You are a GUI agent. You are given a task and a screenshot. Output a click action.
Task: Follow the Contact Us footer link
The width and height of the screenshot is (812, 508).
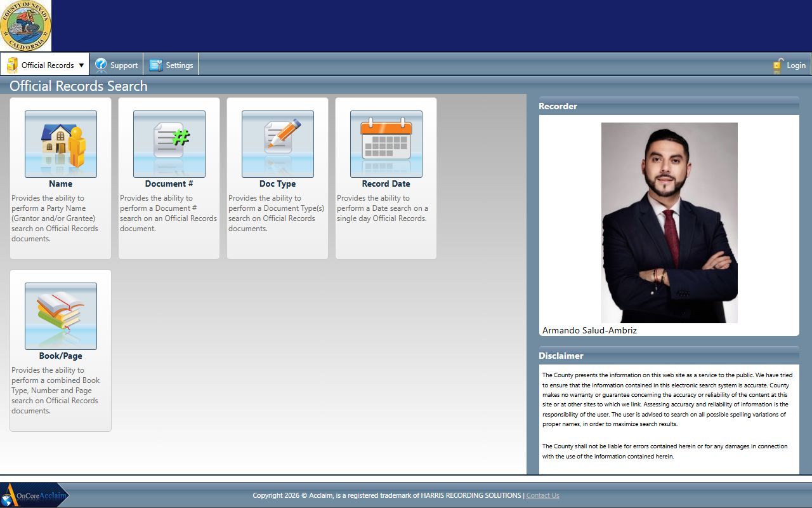point(542,495)
